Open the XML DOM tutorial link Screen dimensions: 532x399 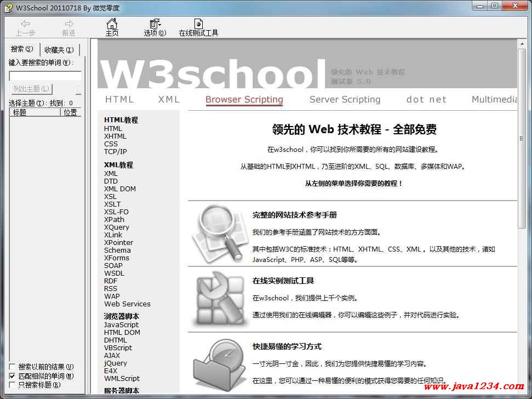click(x=120, y=189)
